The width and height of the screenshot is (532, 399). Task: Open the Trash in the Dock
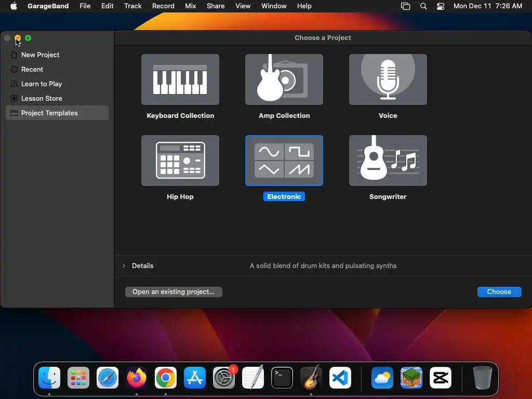coord(483,378)
